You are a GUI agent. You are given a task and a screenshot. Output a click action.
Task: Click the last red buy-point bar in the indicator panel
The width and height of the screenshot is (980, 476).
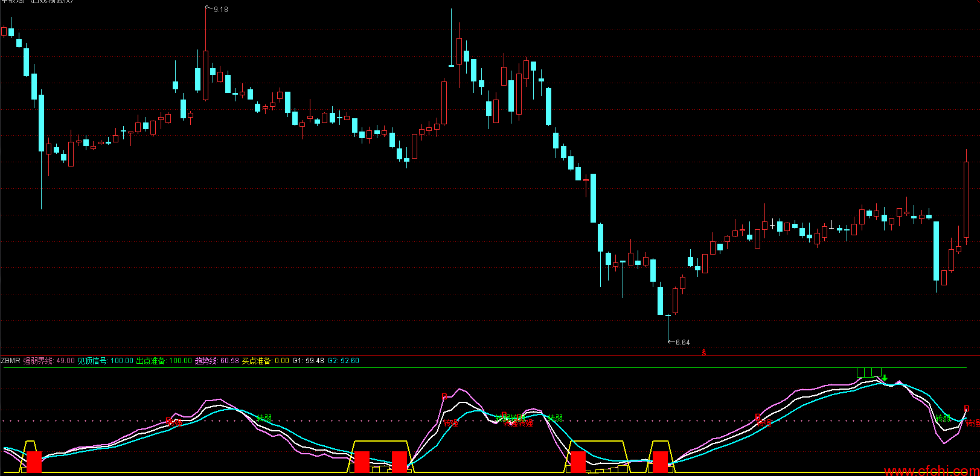tap(661, 462)
